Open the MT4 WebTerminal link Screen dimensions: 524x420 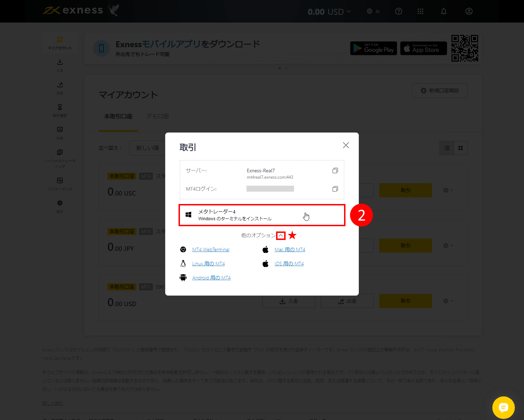(x=211, y=249)
